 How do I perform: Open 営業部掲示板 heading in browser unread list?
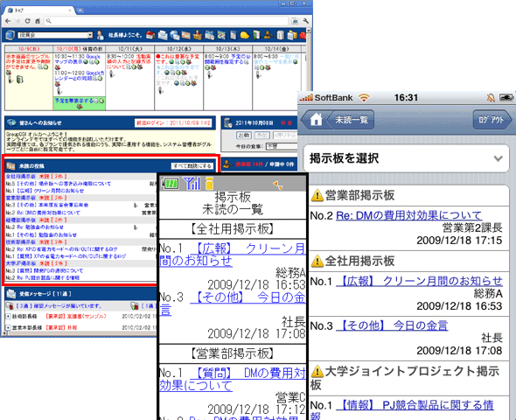click(x=20, y=198)
